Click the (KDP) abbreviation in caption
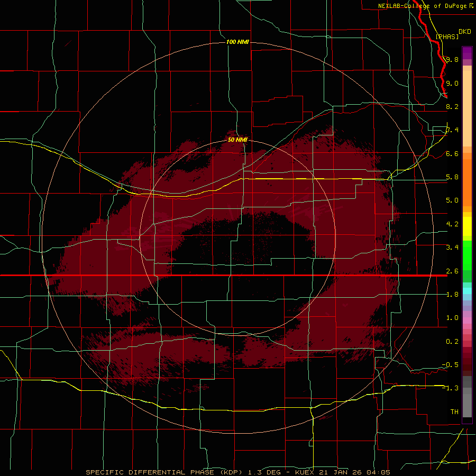This screenshot has height=476, width=476. [x=232, y=472]
